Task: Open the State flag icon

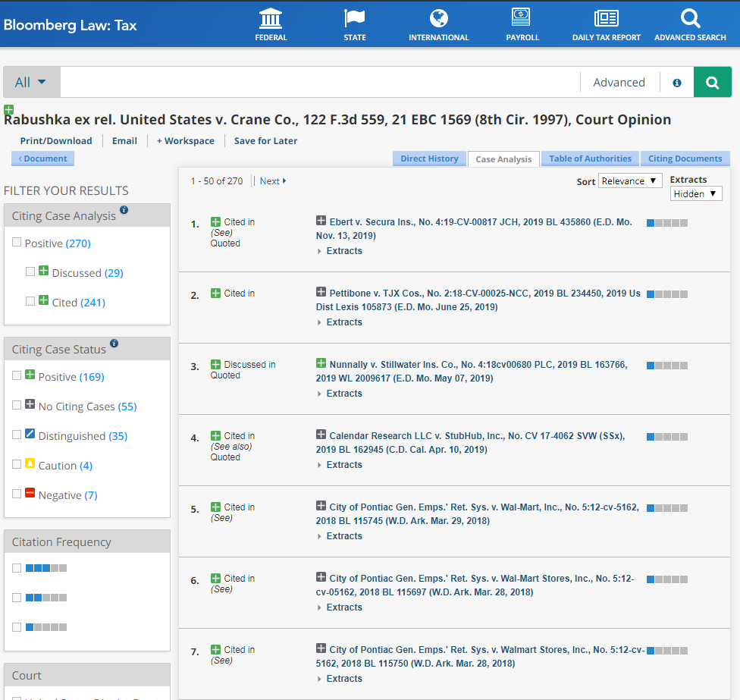Action: (x=354, y=18)
